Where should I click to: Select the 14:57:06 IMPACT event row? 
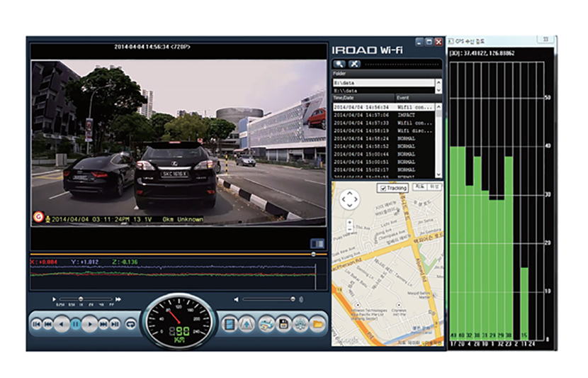click(x=384, y=115)
